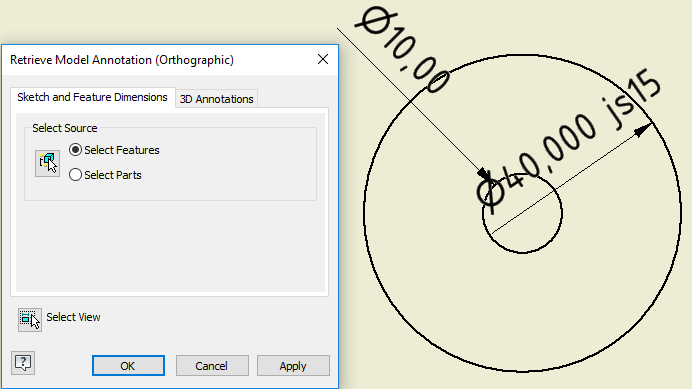Click the Apply button
692x389 pixels.
[293, 366]
